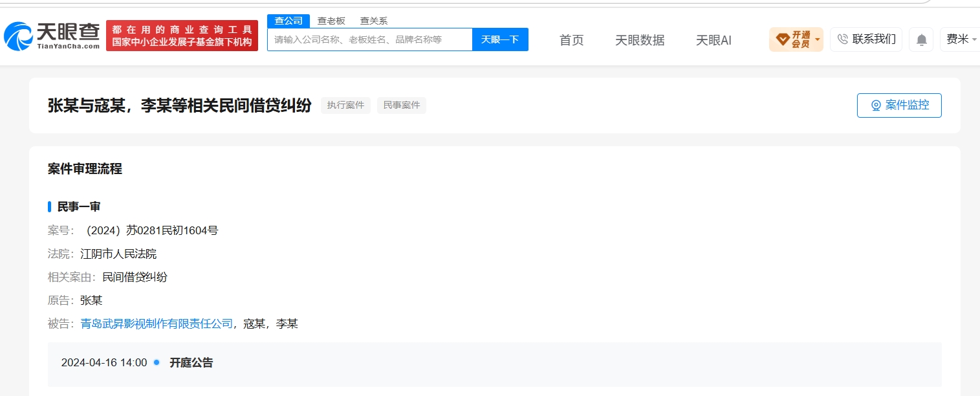
Task: Click the red 都在用的商业查询工具 banner
Action: coord(182,36)
